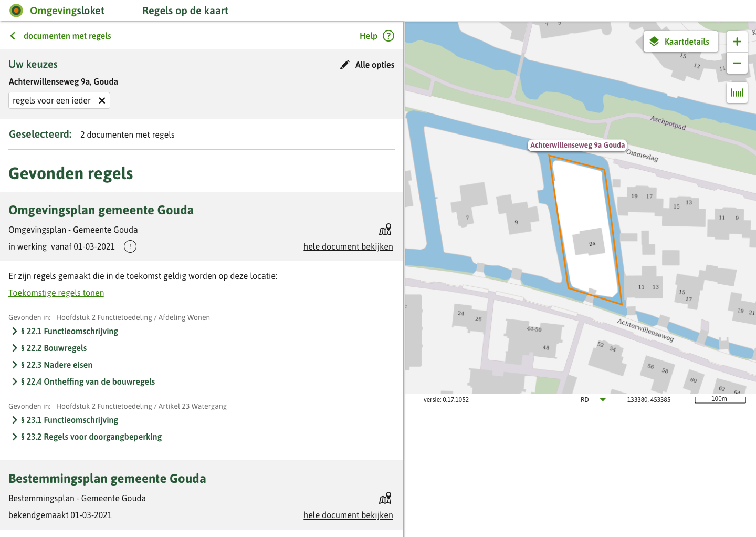Click the Help question mark icon
Image resolution: width=756 pixels, height=537 pixels.
[388, 36]
